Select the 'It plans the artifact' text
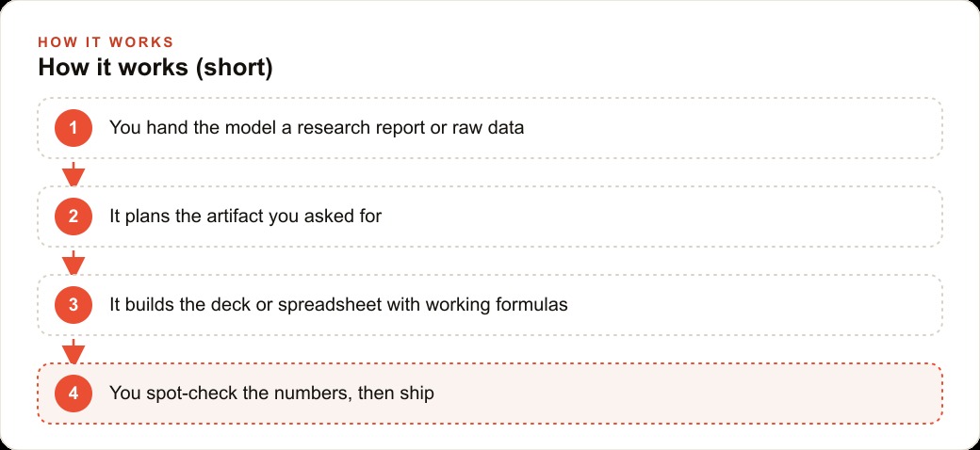980x450 pixels. click(246, 217)
